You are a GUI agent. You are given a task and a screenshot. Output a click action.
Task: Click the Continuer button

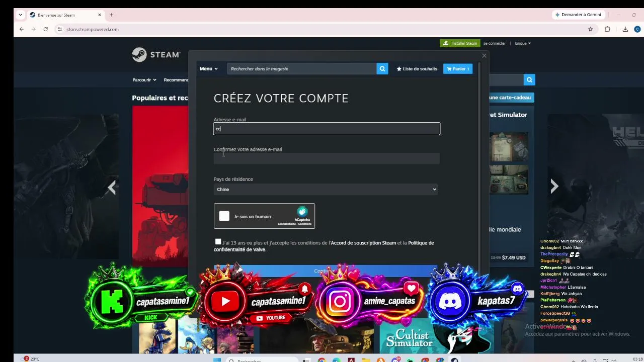[x=326, y=271]
